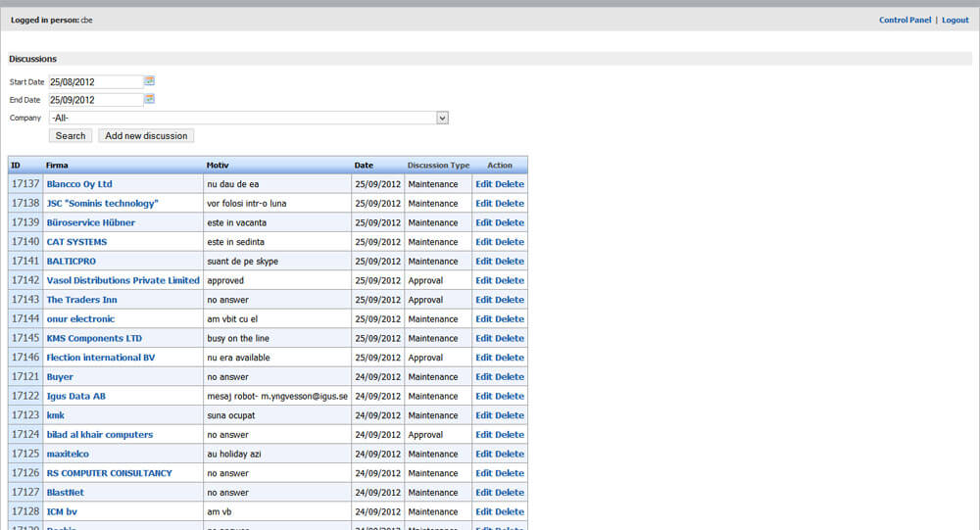The width and height of the screenshot is (980, 530).
Task: Edit RS COMPUTER CONSULTANCY discussion
Action: click(484, 474)
